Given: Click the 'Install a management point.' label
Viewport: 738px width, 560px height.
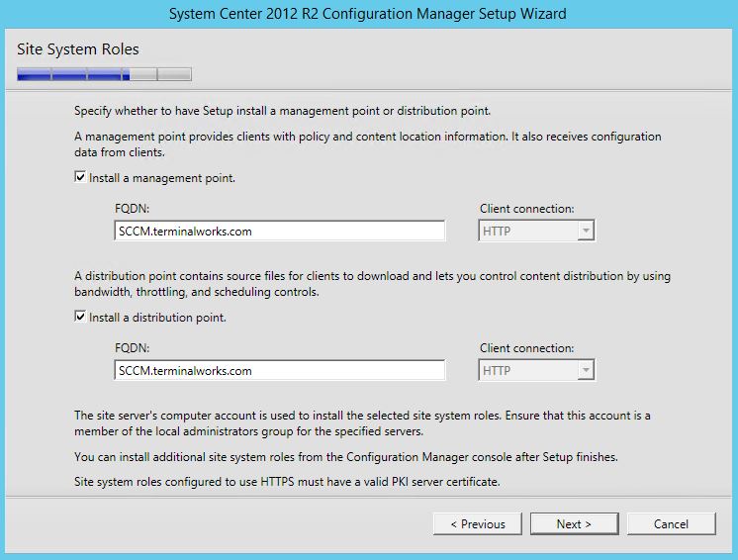Looking at the screenshot, I should click(x=162, y=178).
